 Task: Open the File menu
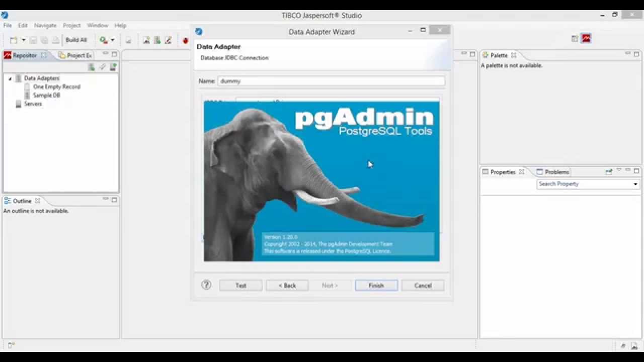point(8,25)
